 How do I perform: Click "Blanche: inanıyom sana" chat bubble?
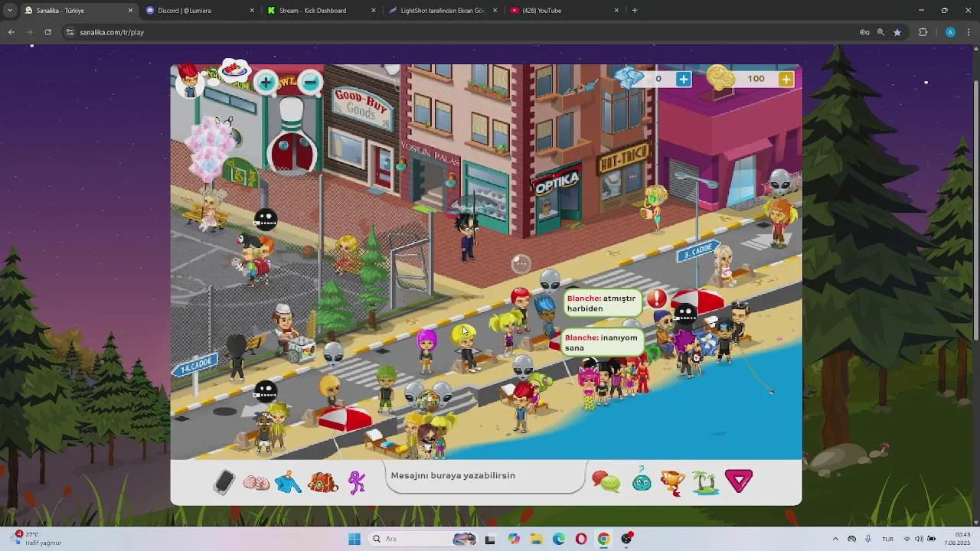[x=602, y=343]
